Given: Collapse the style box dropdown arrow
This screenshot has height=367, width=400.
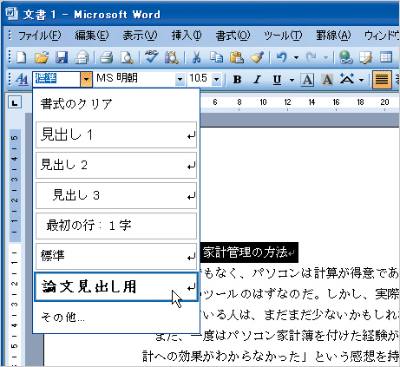Looking at the screenshot, I should [x=86, y=80].
